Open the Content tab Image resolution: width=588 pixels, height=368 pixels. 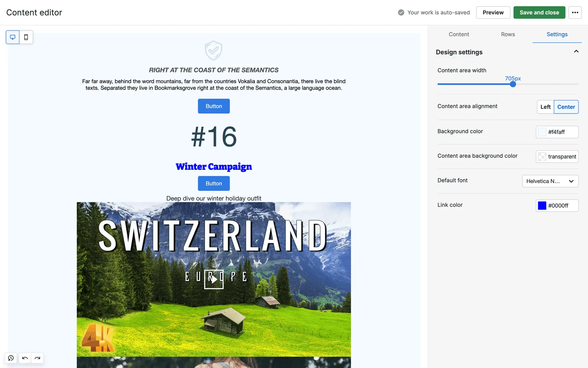[x=458, y=34]
